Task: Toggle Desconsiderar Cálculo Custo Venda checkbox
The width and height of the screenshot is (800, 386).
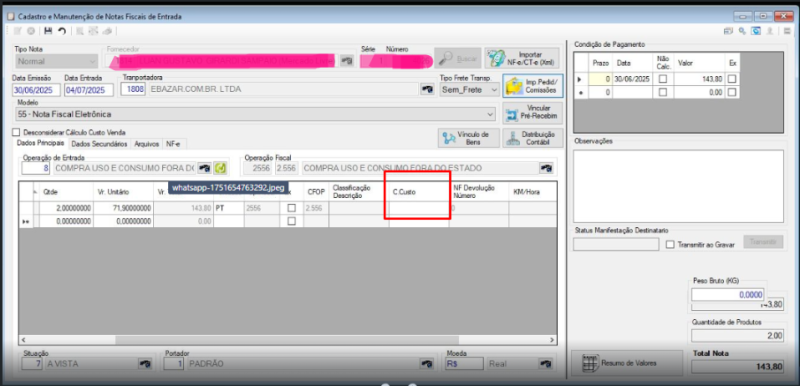Action: [16, 132]
